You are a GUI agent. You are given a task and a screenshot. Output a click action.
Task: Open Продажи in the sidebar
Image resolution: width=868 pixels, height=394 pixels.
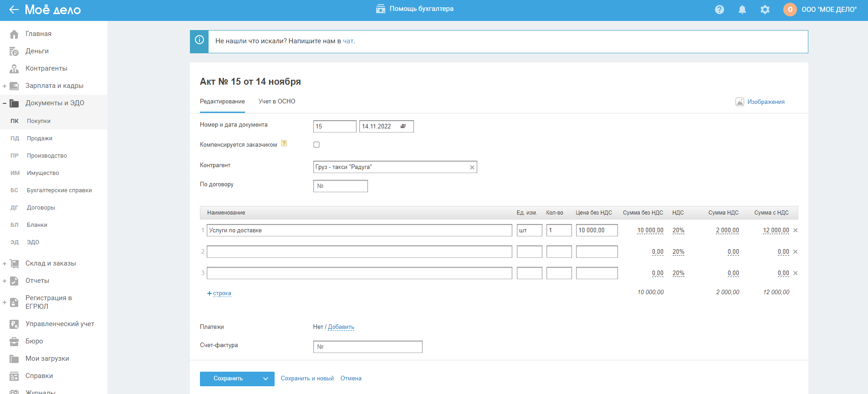pos(39,138)
